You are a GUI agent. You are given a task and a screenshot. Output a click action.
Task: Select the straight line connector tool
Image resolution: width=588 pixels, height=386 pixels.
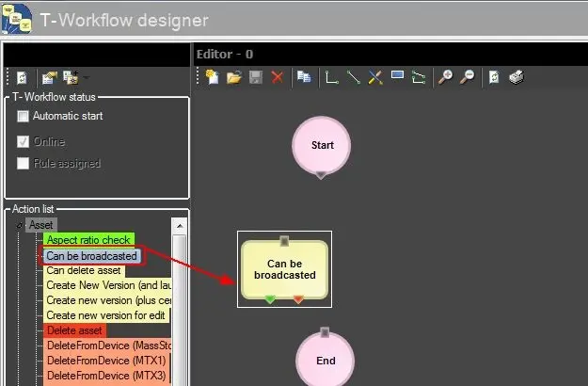354,78
